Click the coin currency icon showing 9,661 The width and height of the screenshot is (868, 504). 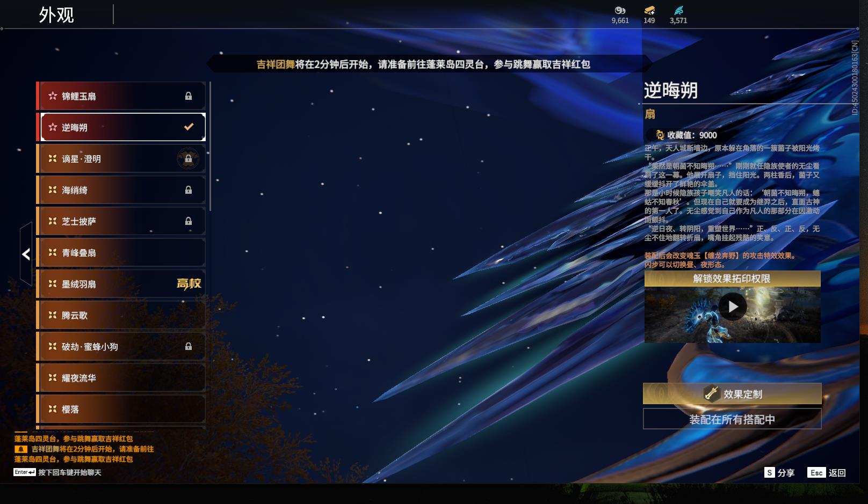coord(620,11)
